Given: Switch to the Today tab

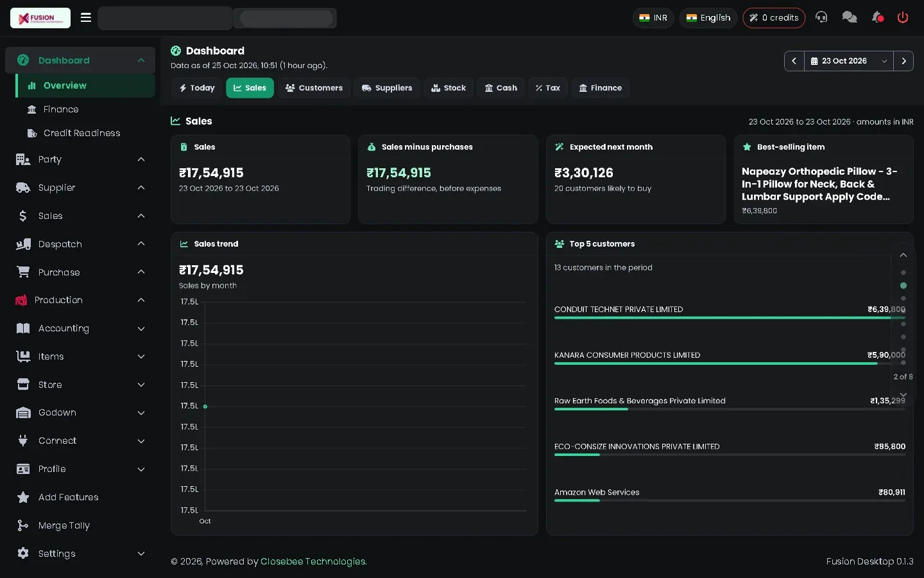Looking at the screenshot, I should pos(197,88).
